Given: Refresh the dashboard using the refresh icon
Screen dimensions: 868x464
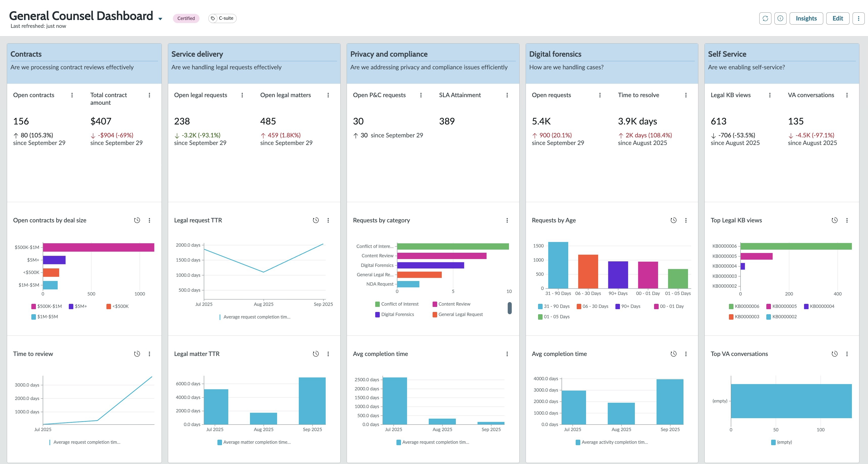Looking at the screenshot, I should [x=765, y=18].
